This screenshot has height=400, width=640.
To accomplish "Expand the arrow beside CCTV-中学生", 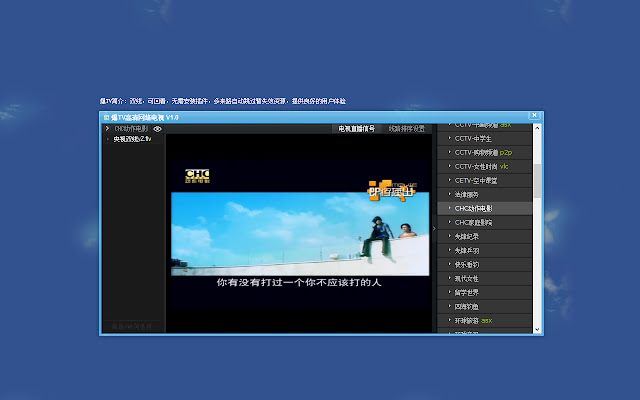I will click(x=449, y=138).
